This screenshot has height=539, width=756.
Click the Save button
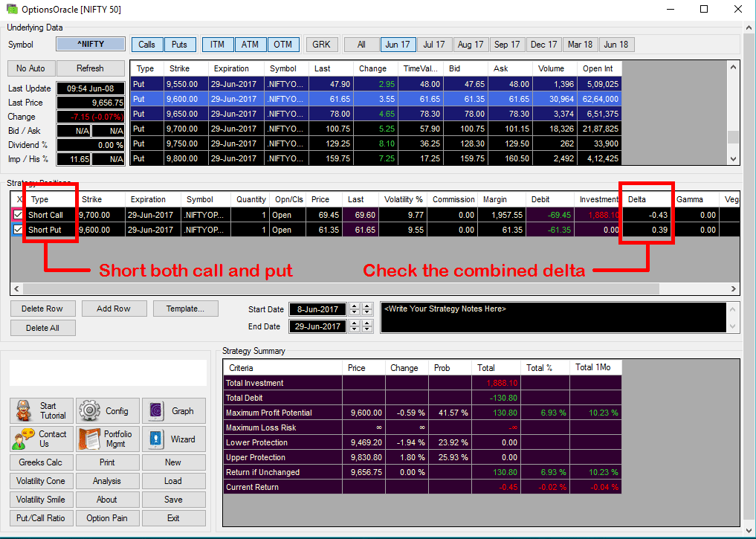[x=173, y=500]
